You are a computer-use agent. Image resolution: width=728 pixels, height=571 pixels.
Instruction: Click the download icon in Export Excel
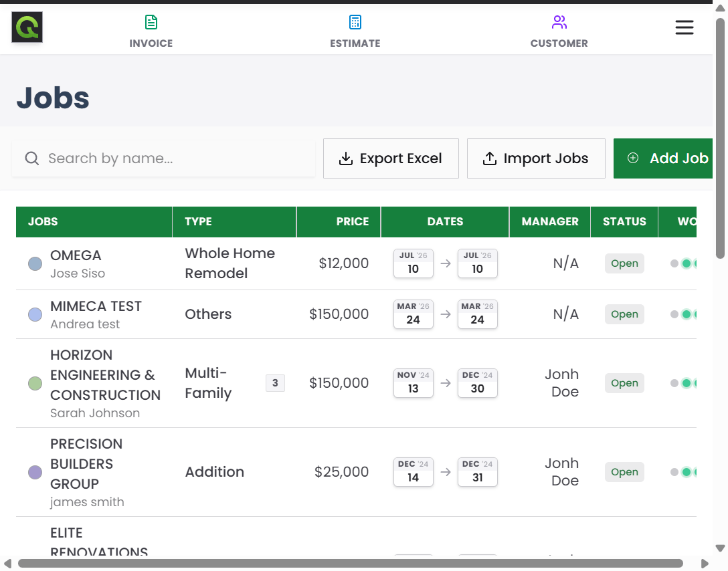(x=345, y=158)
